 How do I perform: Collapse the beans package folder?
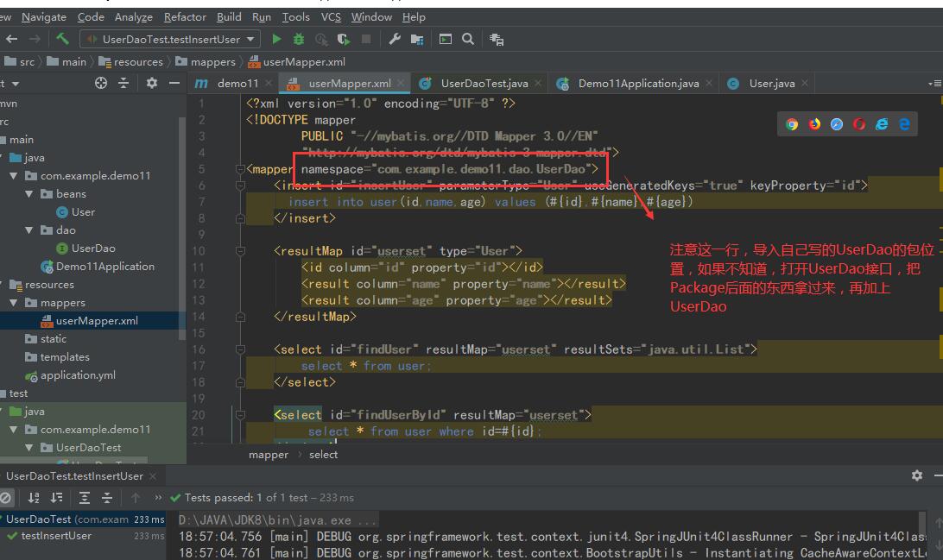pos(31,194)
